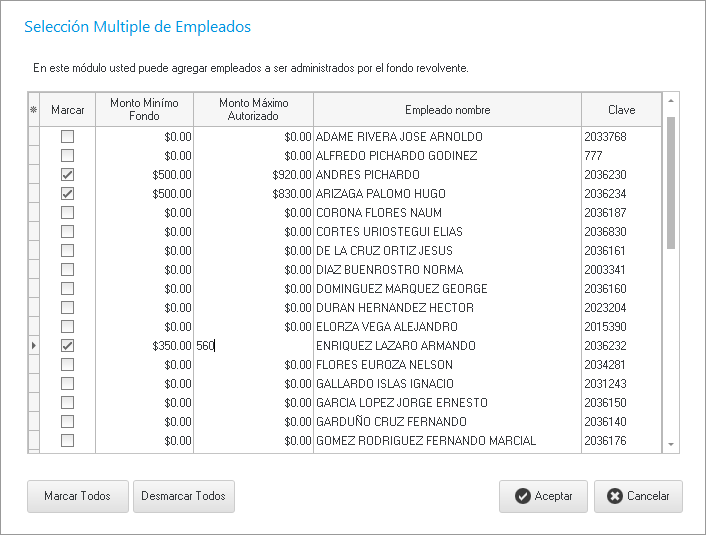Click the Monto Mínimo Fondo column header

[x=143, y=110]
